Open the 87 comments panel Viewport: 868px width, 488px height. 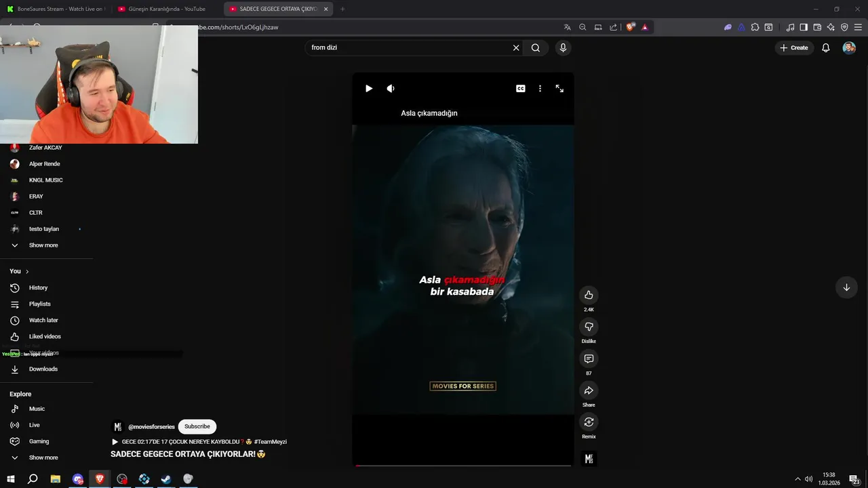click(x=589, y=359)
